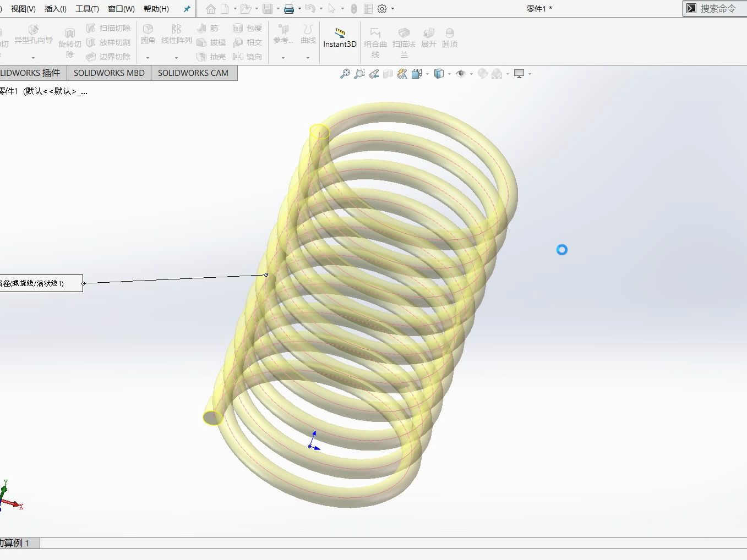Expand the 异型孔向导 dropdown arrow
Viewport: 747px width, 560px height.
pyautogui.click(x=33, y=58)
